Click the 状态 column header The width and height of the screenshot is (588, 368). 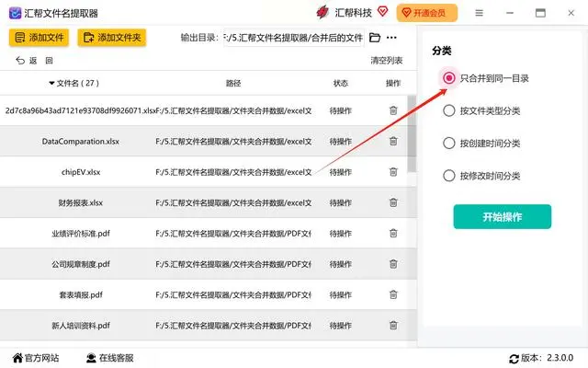[x=341, y=83]
